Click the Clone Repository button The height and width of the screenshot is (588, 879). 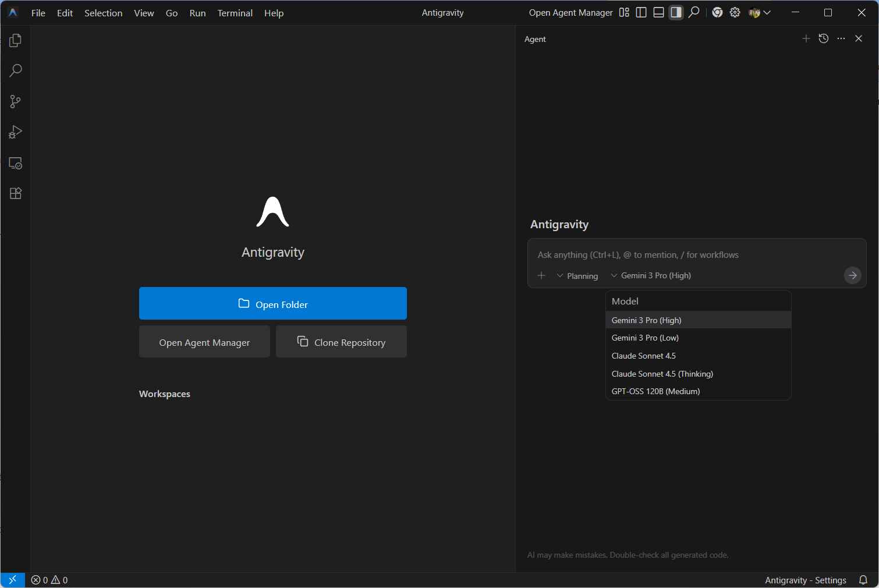click(x=341, y=342)
